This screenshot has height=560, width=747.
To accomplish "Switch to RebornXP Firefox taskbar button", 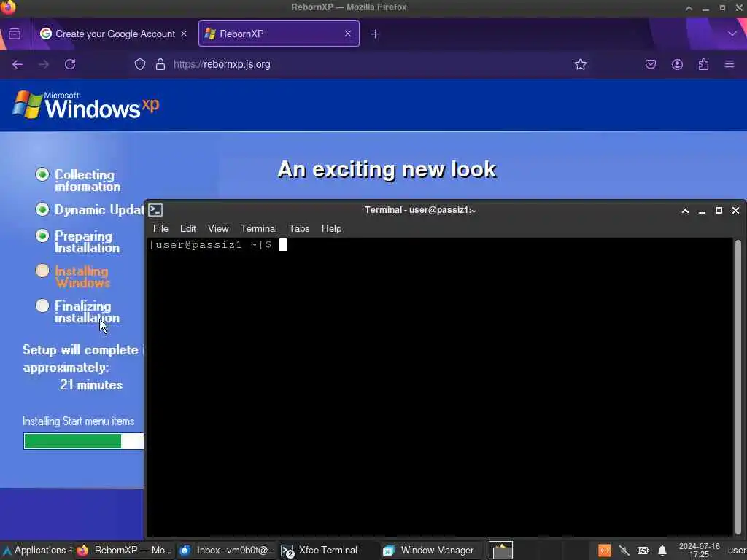I will (124, 551).
